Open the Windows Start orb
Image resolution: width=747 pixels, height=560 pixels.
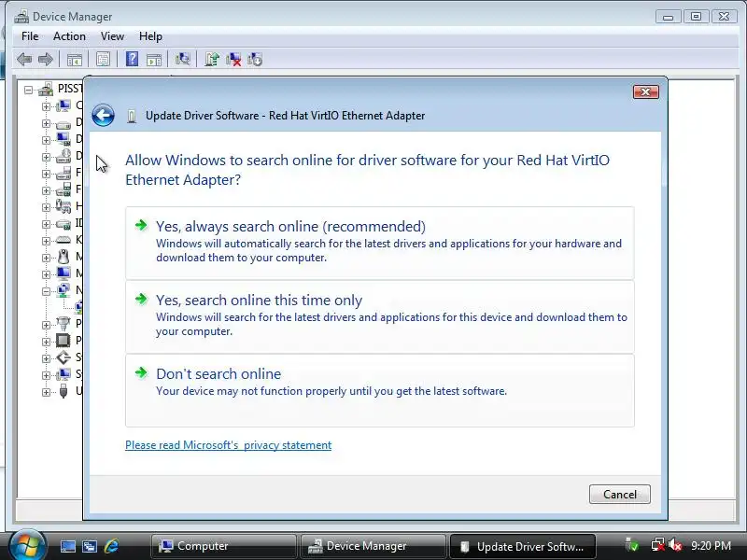(28, 545)
